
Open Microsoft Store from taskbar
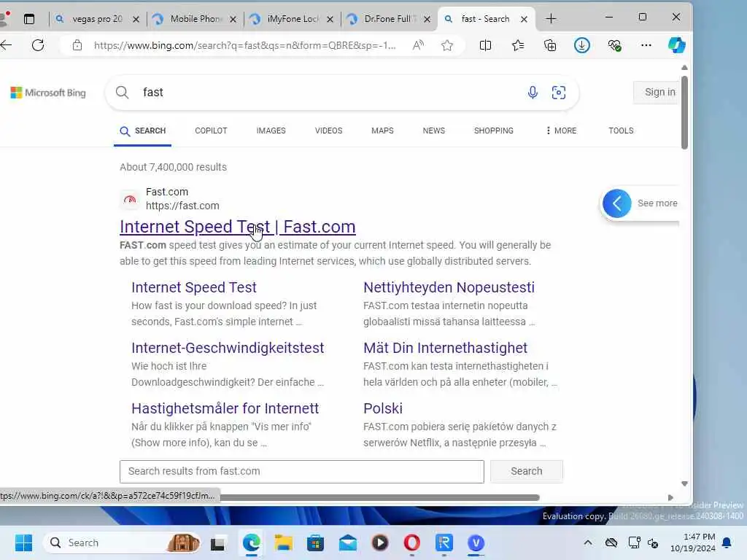[315, 542]
